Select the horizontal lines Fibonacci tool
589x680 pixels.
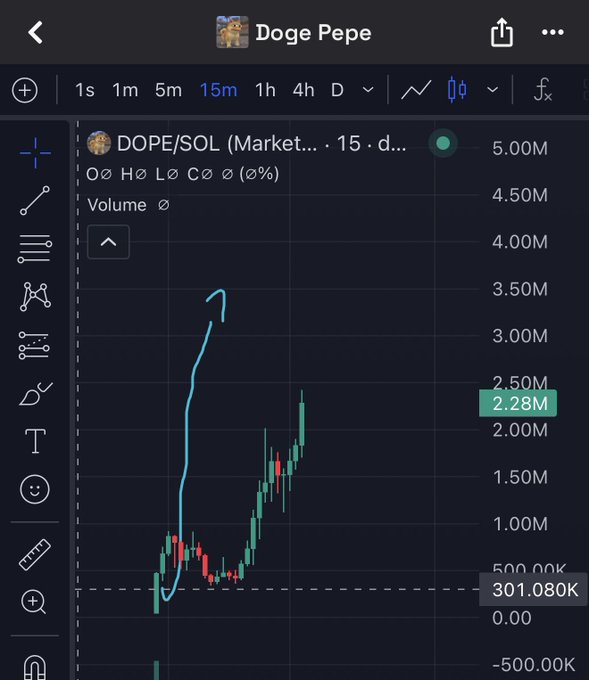click(35, 248)
